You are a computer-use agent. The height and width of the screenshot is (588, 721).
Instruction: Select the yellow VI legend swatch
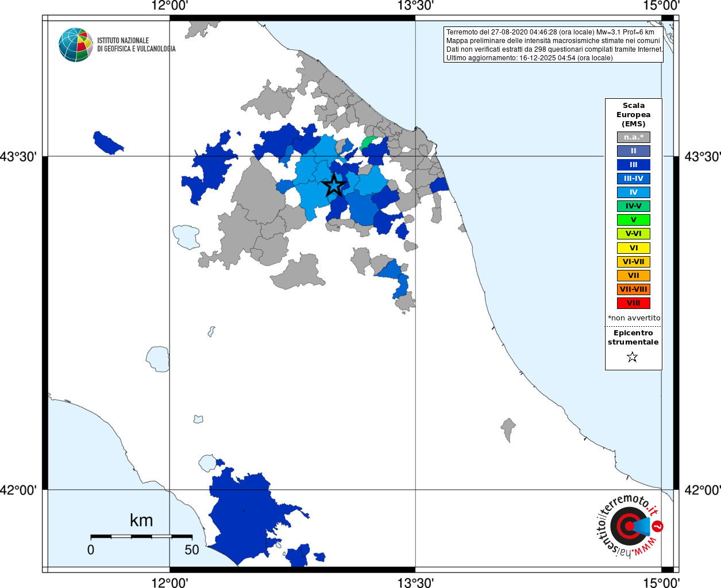[634, 248]
